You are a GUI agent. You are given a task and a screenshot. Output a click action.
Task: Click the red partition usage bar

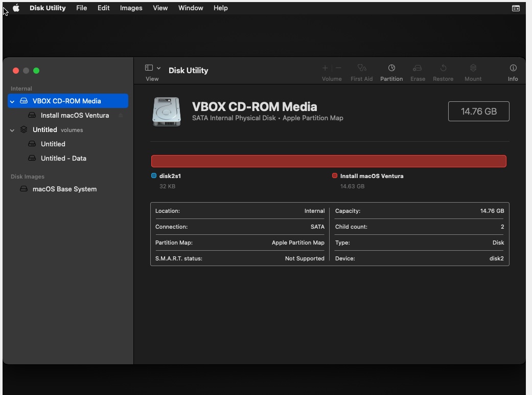[x=329, y=161]
